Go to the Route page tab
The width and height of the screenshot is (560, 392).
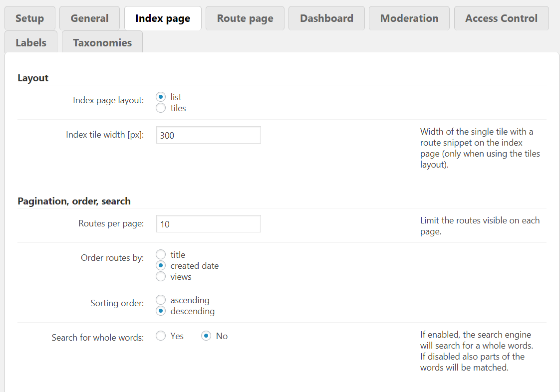(245, 18)
